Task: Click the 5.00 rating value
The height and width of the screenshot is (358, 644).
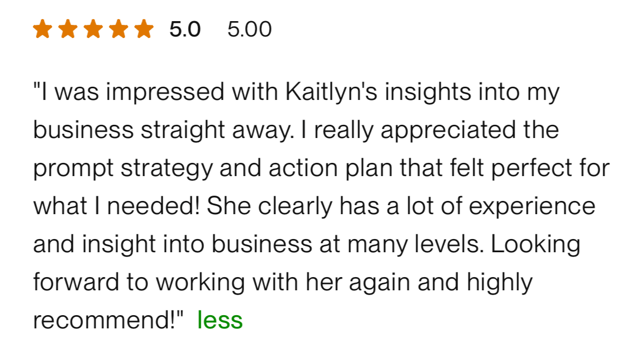Action: (249, 29)
